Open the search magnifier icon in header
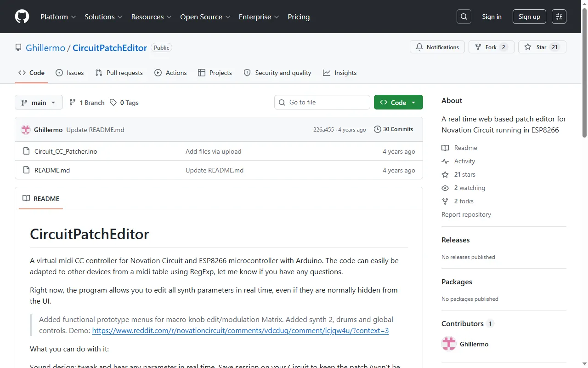 click(x=464, y=17)
